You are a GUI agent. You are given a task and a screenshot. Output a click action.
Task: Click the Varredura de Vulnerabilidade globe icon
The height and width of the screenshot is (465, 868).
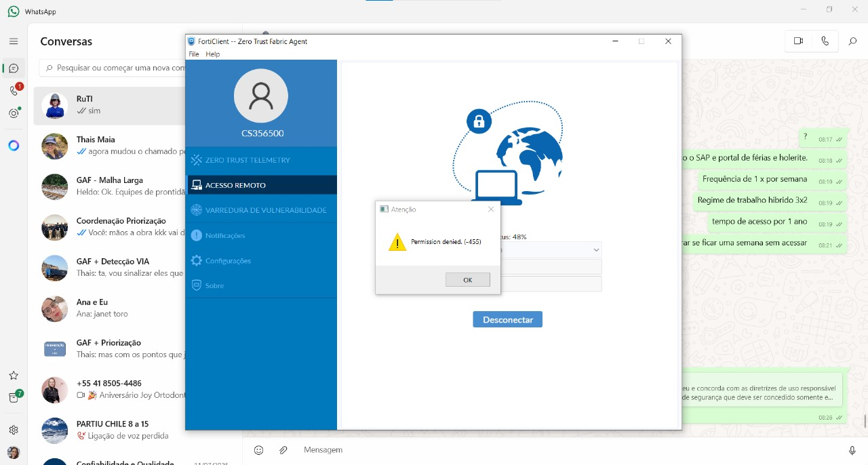[x=197, y=210]
